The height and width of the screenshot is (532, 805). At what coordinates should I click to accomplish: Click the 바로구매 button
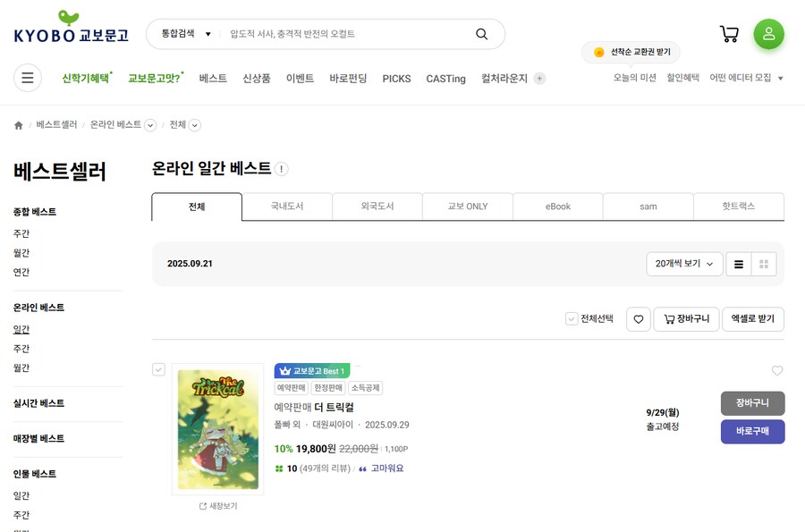pyautogui.click(x=752, y=432)
